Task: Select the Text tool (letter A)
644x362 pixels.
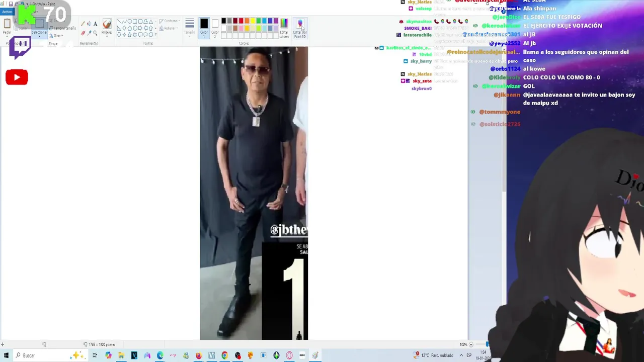Action: pos(95,24)
